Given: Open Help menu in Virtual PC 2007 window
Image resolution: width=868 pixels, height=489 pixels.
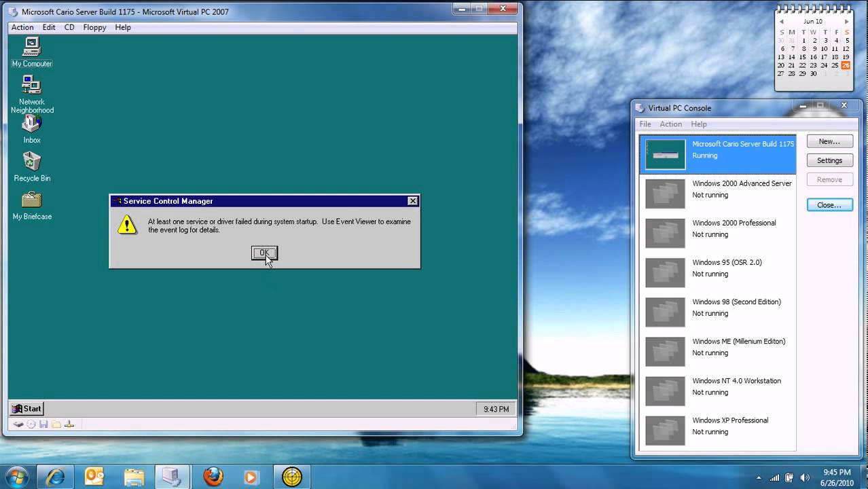Looking at the screenshot, I should click(x=123, y=27).
